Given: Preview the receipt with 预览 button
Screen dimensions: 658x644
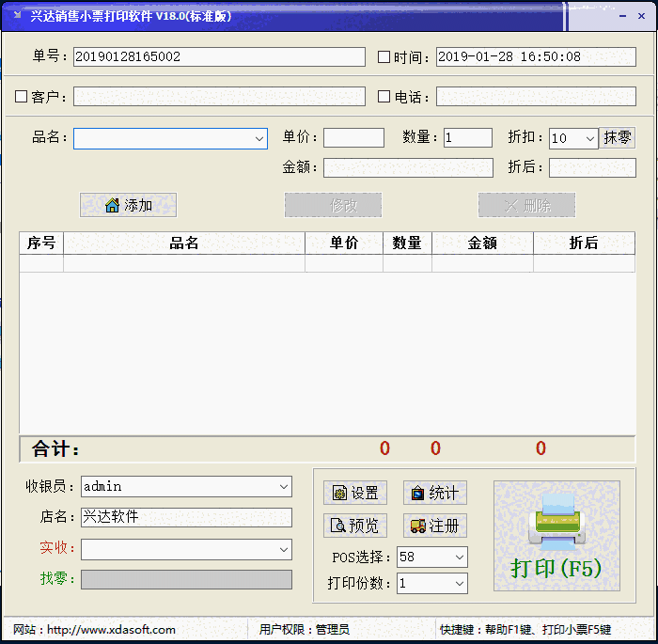Looking at the screenshot, I should point(355,526).
